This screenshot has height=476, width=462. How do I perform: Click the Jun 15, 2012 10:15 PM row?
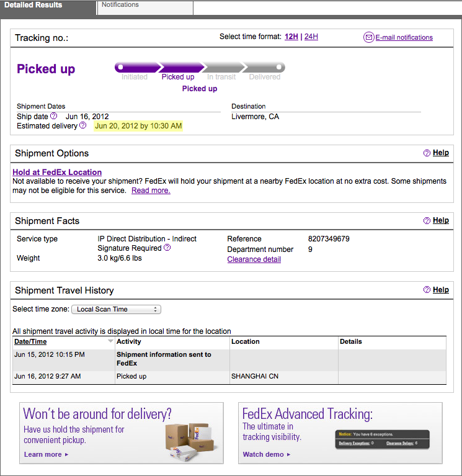click(x=229, y=359)
